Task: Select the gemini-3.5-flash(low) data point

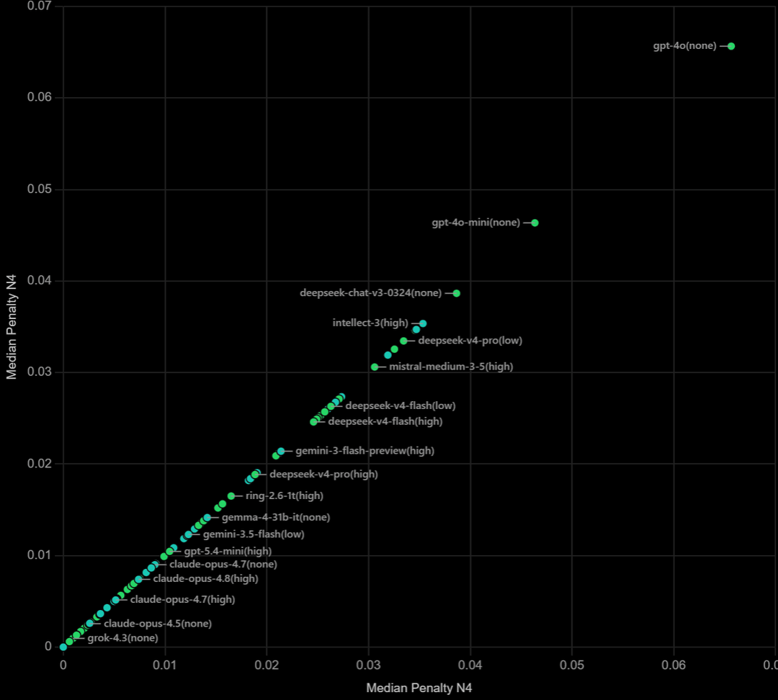Action: click(189, 534)
